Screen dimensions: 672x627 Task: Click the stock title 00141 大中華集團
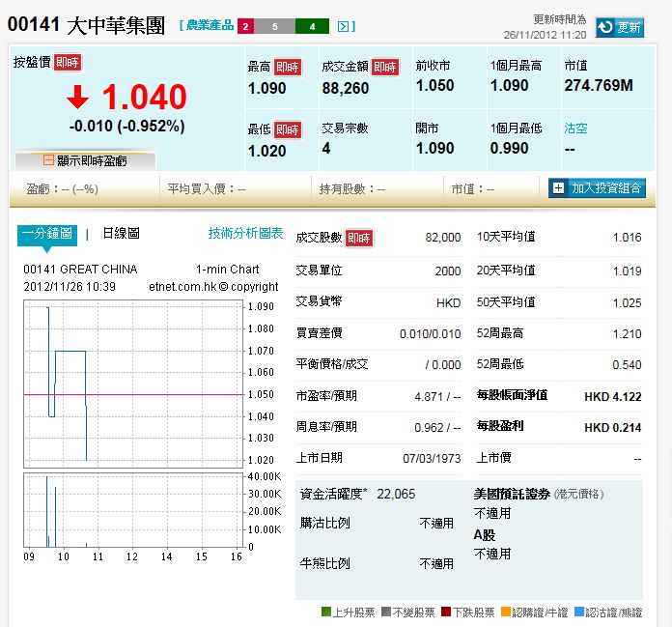pos(86,25)
